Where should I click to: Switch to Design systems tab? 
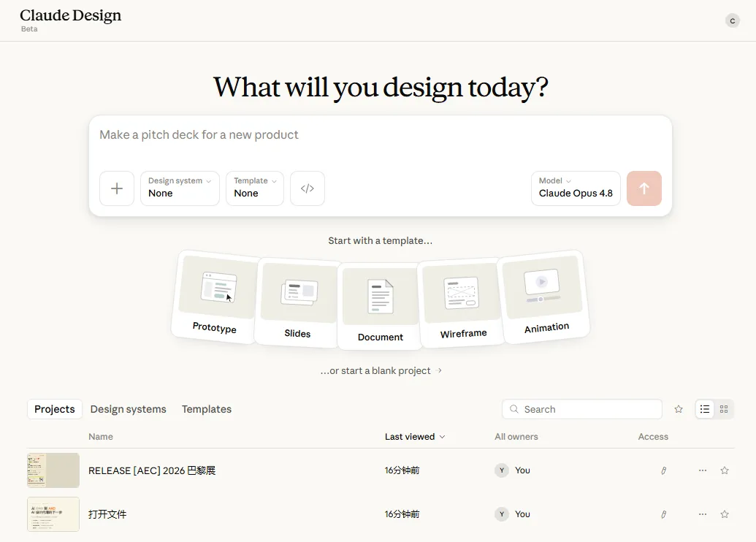(129, 409)
